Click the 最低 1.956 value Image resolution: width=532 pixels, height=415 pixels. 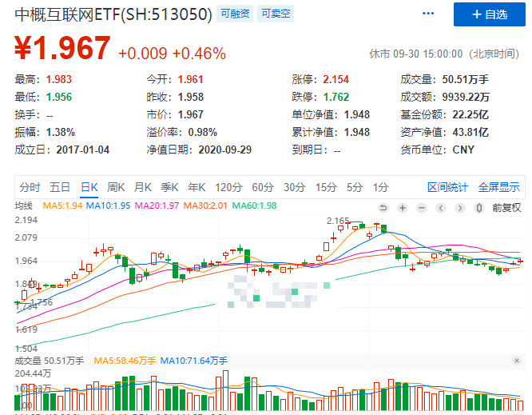click(x=58, y=97)
